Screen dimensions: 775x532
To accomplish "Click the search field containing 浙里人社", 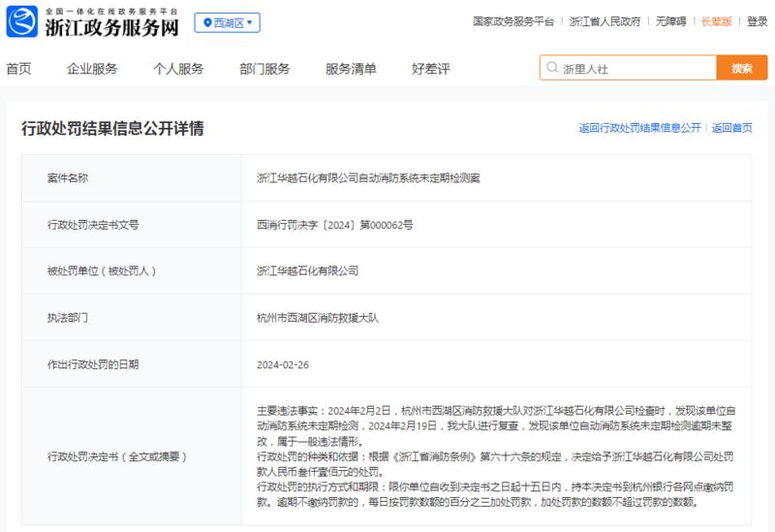I will pos(628,68).
